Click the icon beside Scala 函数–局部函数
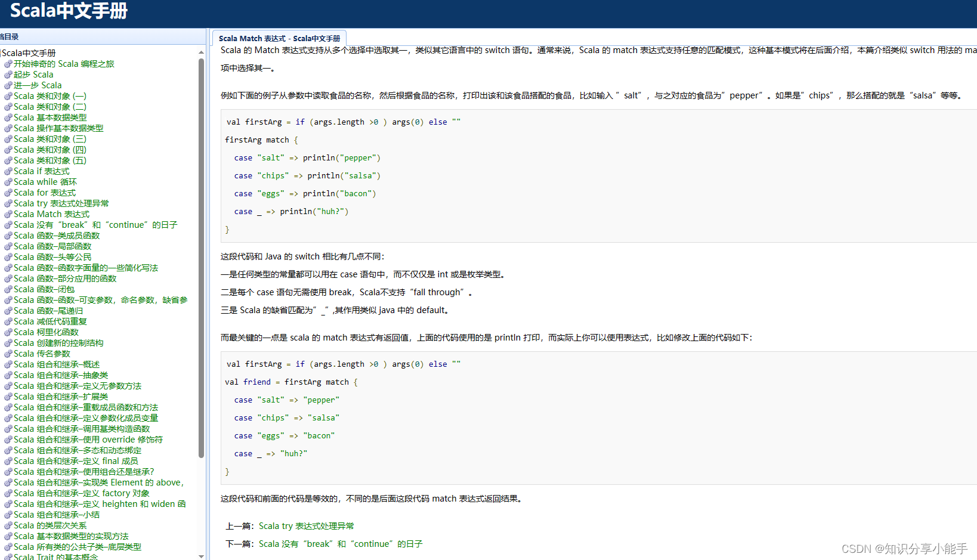This screenshot has width=977, height=560. [x=8, y=246]
